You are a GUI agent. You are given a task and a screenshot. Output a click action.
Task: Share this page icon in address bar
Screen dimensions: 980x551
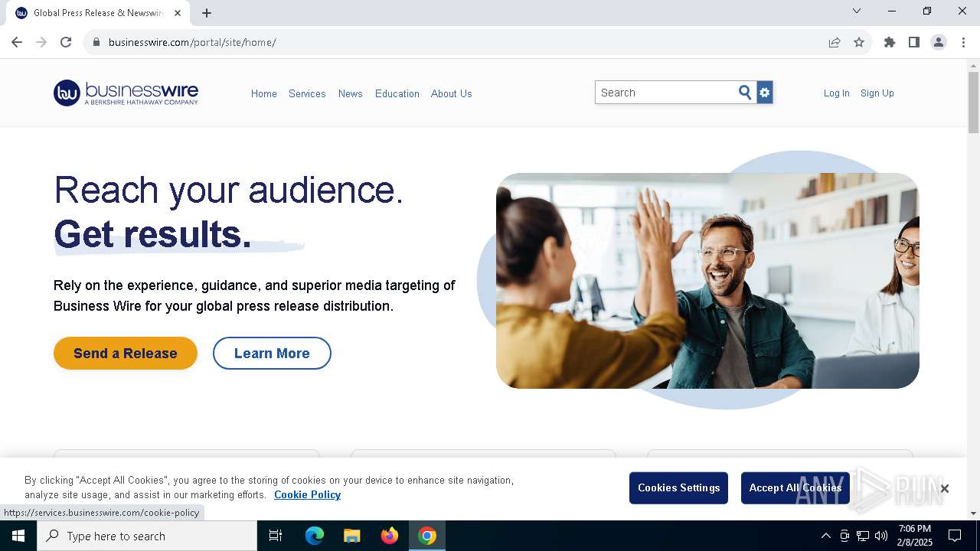[x=835, y=42]
